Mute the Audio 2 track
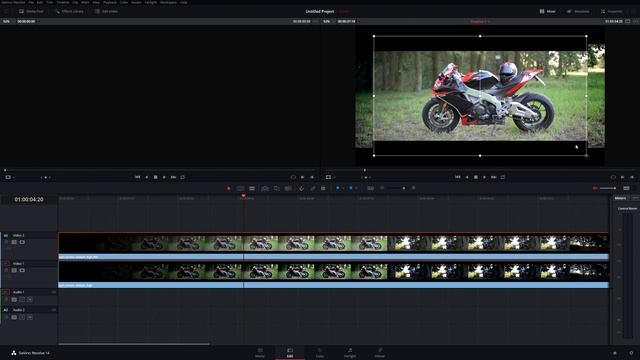640x360 pixels. tap(30, 317)
